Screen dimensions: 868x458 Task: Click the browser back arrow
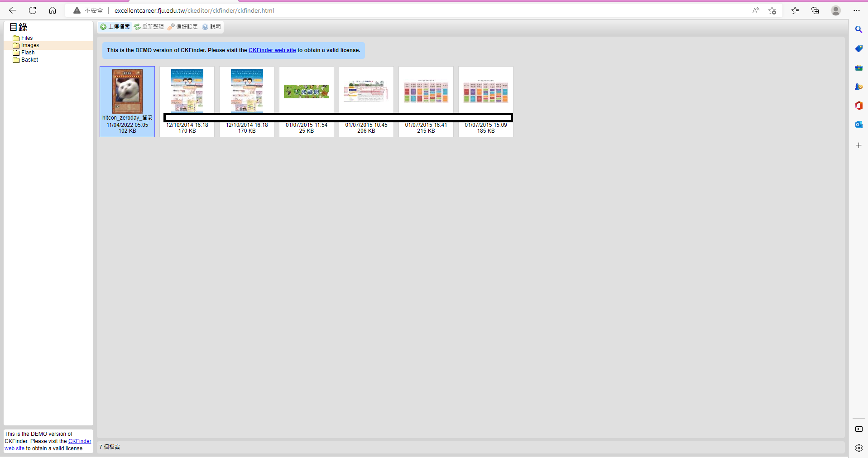(13, 10)
